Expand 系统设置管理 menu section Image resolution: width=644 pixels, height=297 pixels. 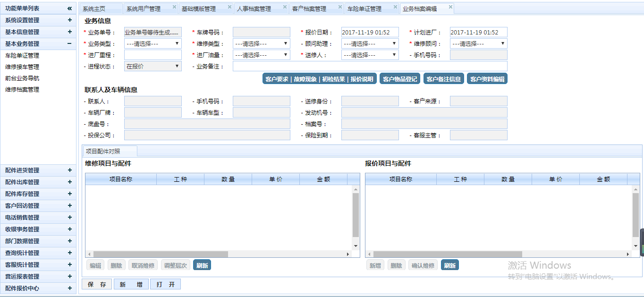click(x=69, y=20)
